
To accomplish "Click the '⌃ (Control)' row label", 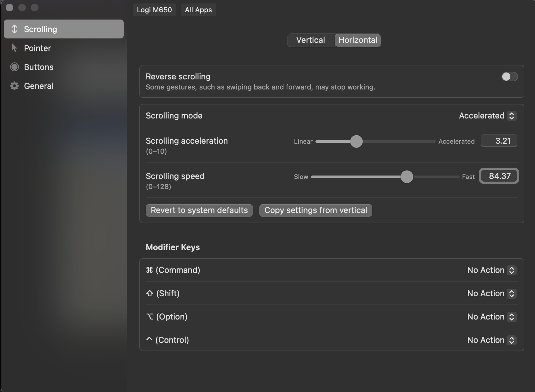I will (168, 340).
